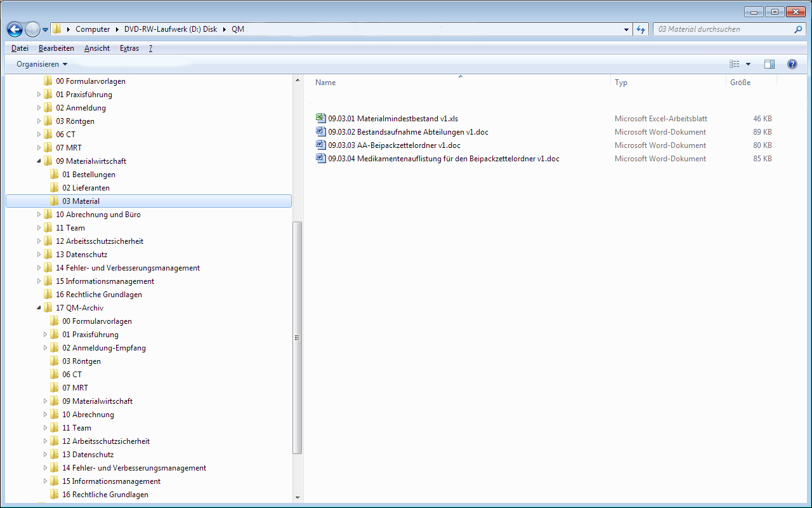This screenshot has height=508, width=812.
Task: Click the change view icon
Action: click(735, 64)
